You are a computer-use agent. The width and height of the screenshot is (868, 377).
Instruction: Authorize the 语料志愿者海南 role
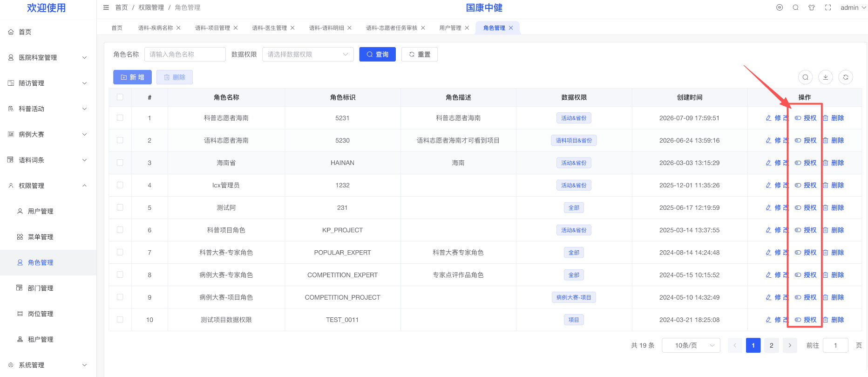(x=806, y=141)
